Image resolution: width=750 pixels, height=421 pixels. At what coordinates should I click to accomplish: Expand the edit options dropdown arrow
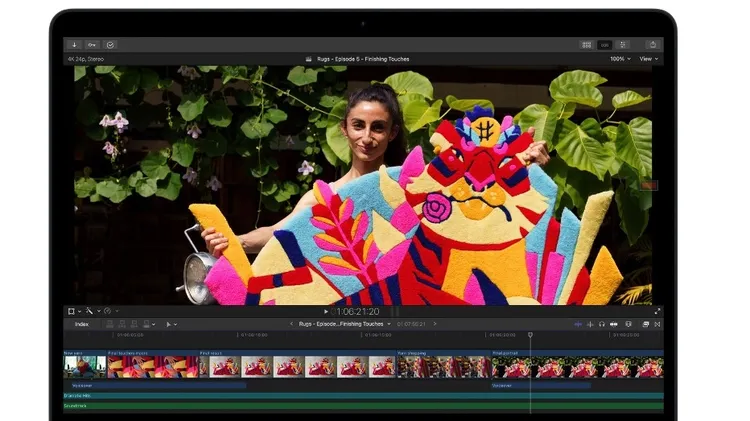(154, 325)
